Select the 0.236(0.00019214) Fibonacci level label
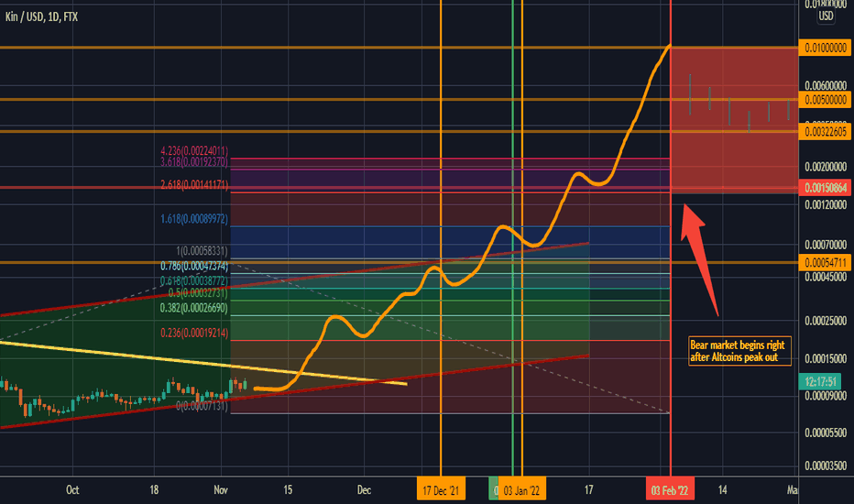 [194, 333]
